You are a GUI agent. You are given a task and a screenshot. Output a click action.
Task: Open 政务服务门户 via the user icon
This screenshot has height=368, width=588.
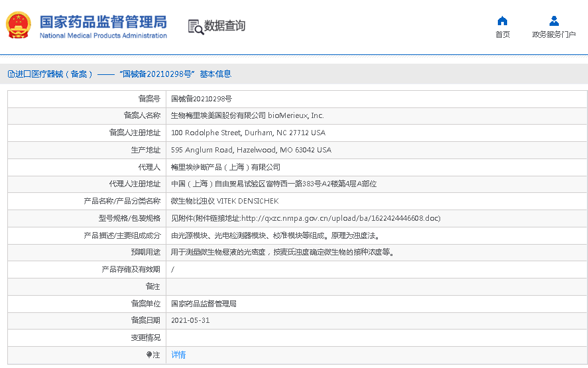554,21
